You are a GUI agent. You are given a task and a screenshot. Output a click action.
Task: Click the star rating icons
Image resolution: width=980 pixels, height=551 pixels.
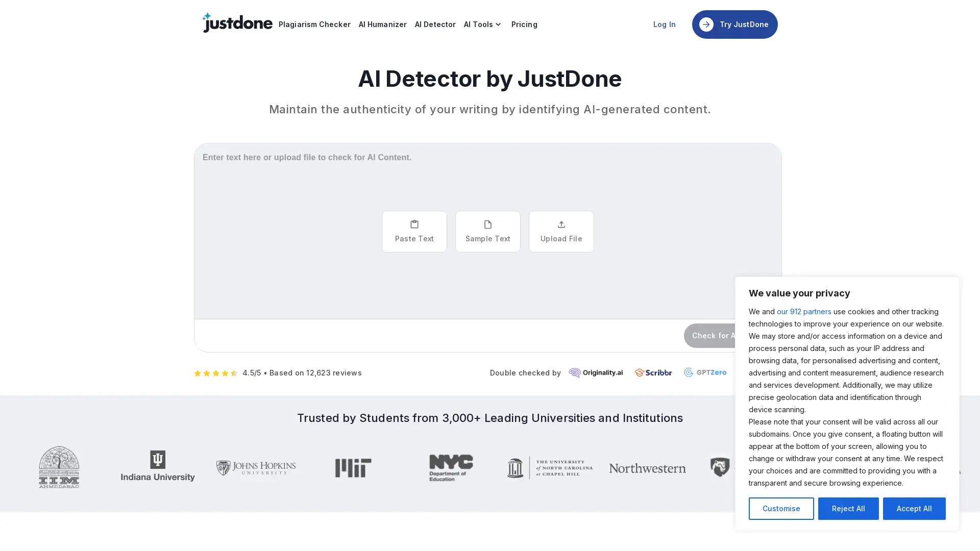point(215,373)
